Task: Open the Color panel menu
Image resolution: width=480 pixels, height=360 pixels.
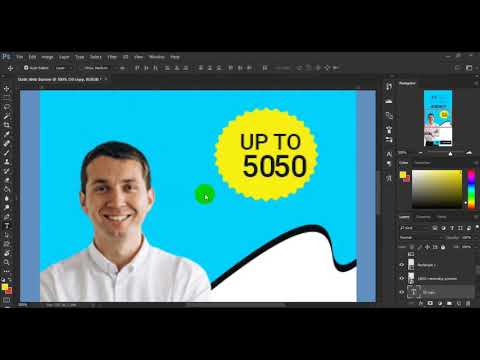Action: tap(476, 163)
